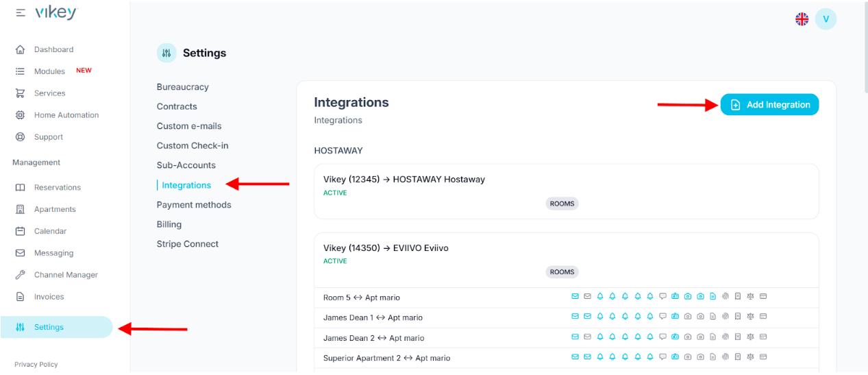868x375 pixels.
Task: Click the fingerprint icon in Room 5 row
Action: [726, 296]
